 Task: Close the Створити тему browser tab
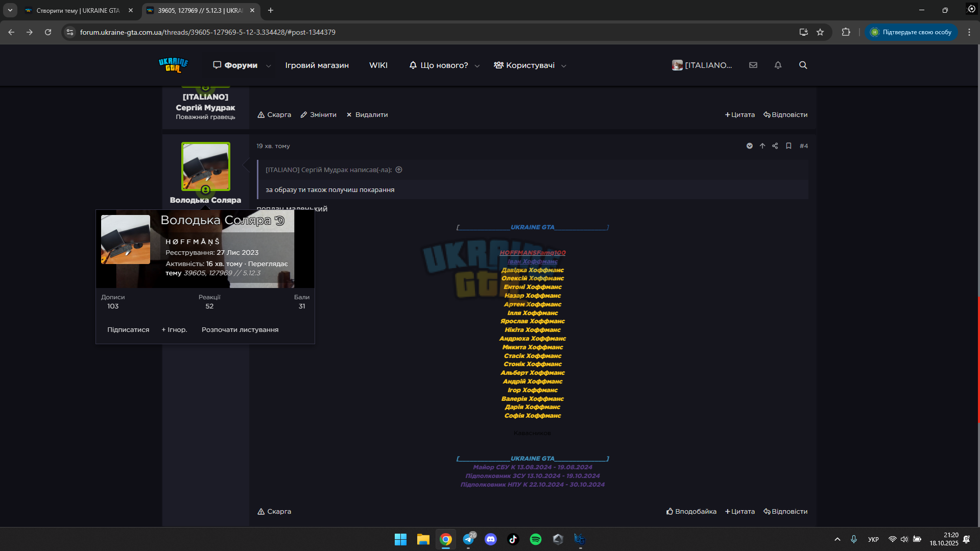point(131,10)
